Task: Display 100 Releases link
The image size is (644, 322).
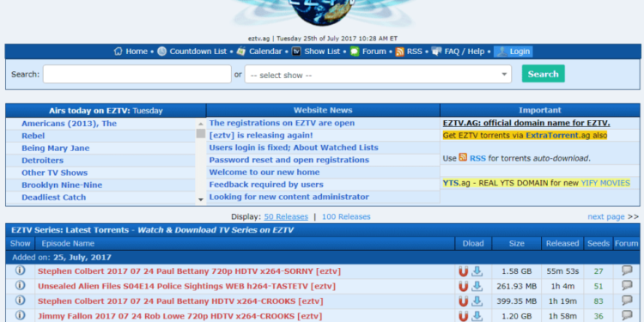Action: click(346, 216)
